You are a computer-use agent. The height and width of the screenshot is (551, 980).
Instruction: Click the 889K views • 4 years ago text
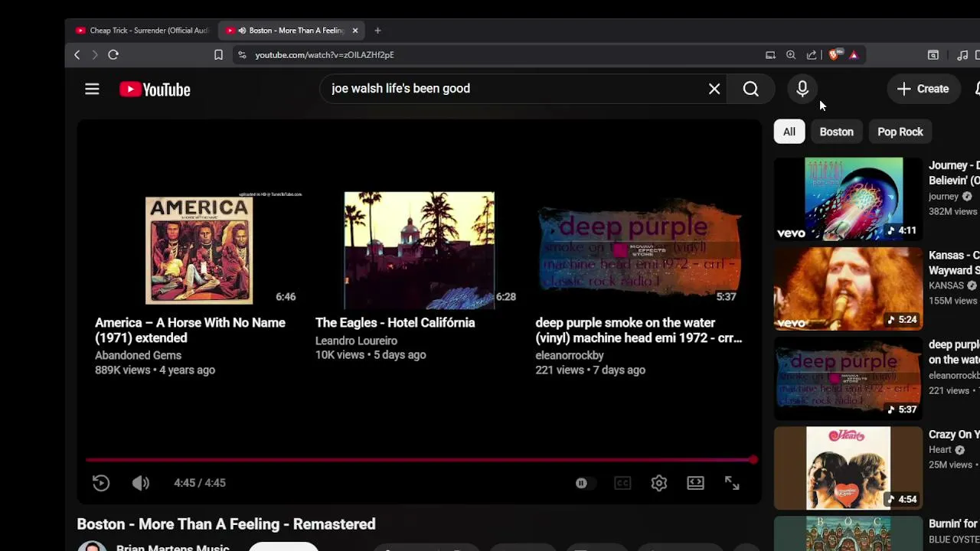[x=155, y=370]
